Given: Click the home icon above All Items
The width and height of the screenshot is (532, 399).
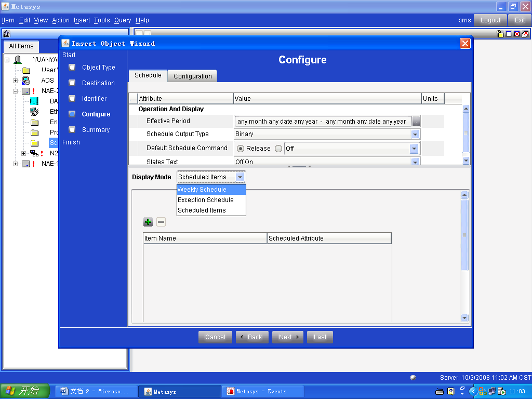Looking at the screenshot, I should (x=7, y=34).
